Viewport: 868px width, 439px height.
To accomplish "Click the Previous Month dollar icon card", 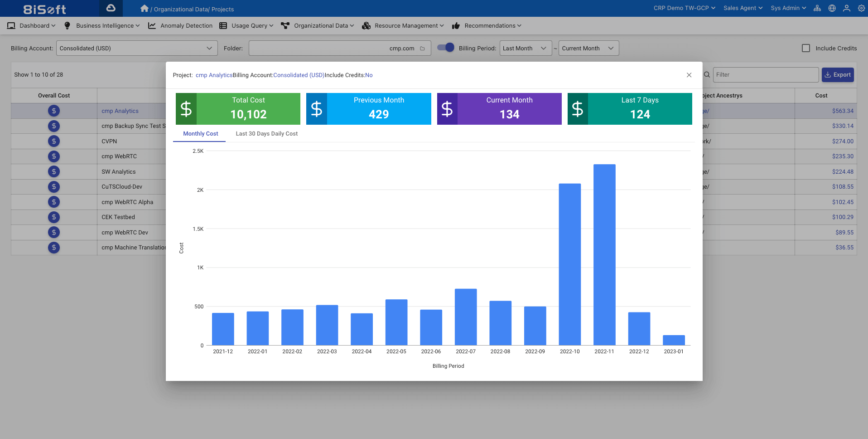I will tap(317, 109).
